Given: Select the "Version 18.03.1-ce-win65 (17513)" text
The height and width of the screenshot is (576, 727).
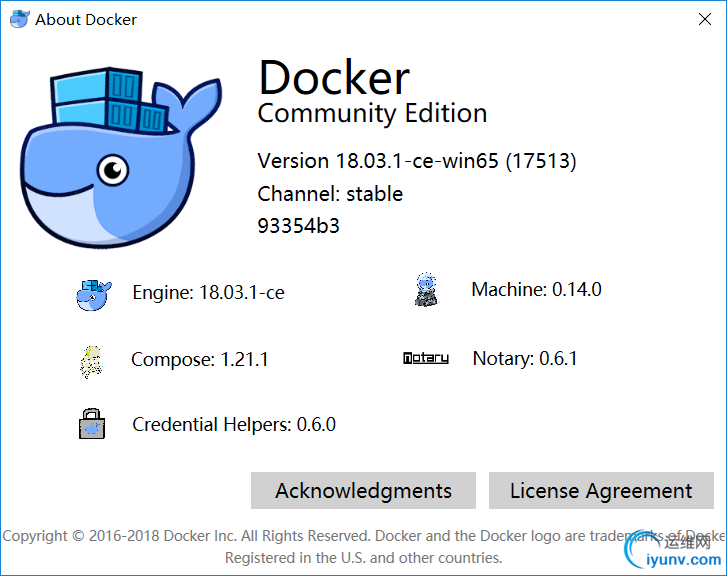Looking at the screenshot, I should tap(417, 161).
